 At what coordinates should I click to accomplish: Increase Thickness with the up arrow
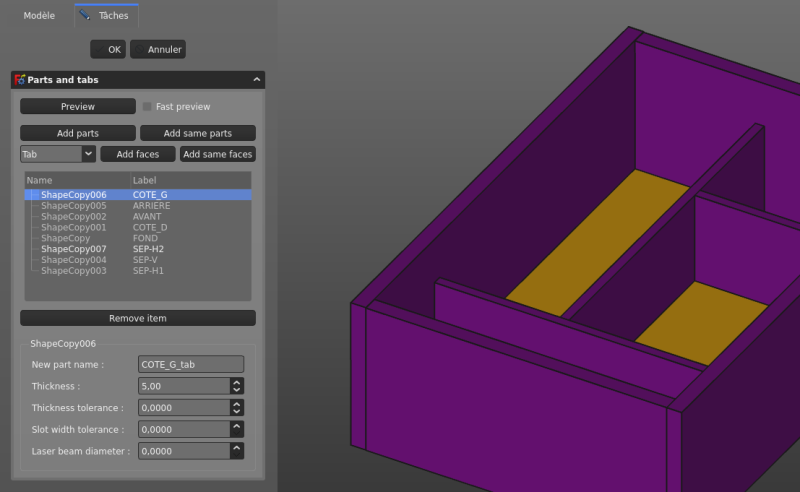(x=237, y=382)
